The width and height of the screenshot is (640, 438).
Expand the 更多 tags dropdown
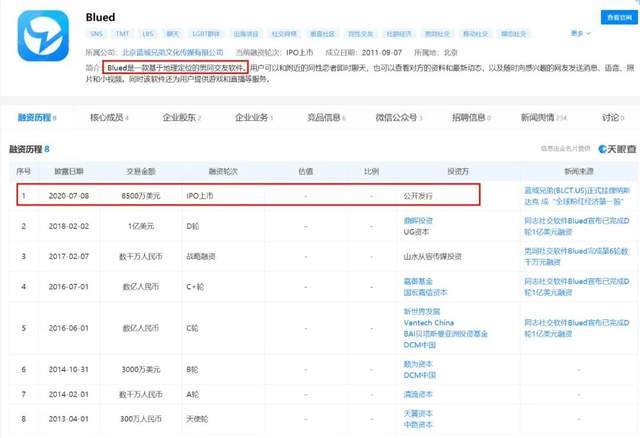(580, 33)
